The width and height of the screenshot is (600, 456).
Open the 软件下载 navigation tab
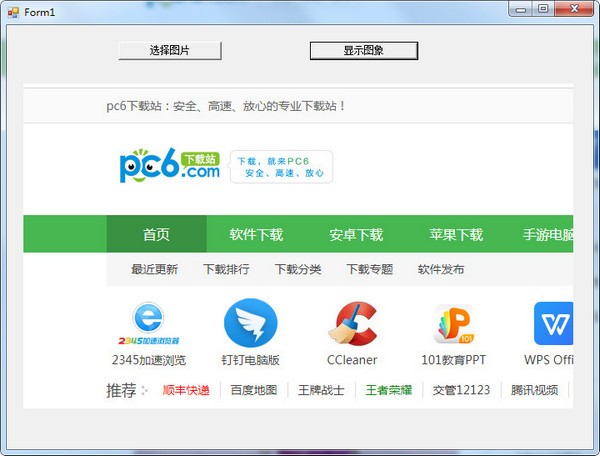pos(256,234)
